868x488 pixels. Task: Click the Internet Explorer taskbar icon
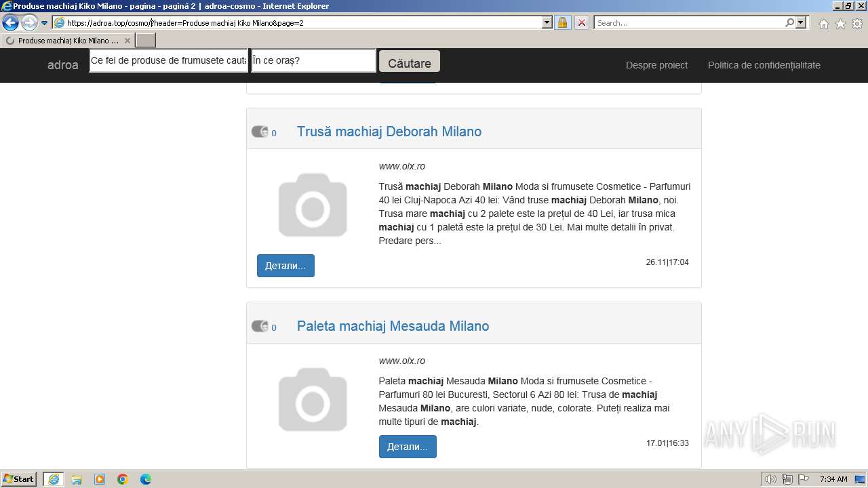tap(54, 479)
